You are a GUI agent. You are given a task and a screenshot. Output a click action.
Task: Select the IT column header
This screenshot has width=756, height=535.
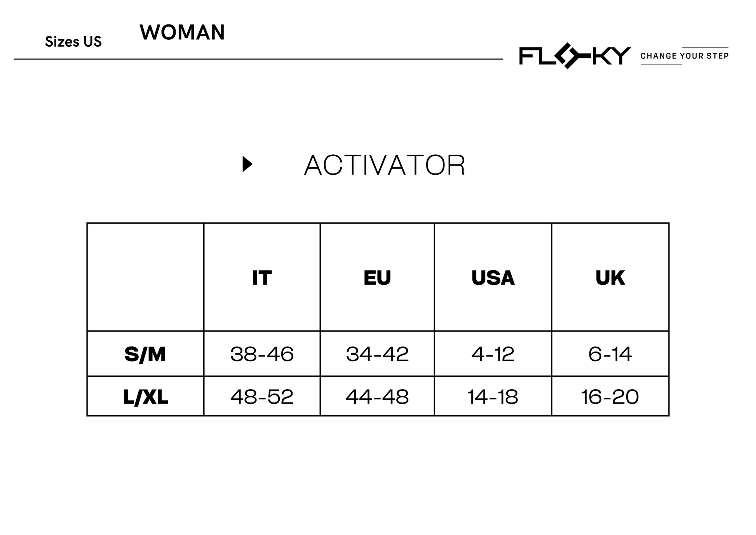(262, 278)
